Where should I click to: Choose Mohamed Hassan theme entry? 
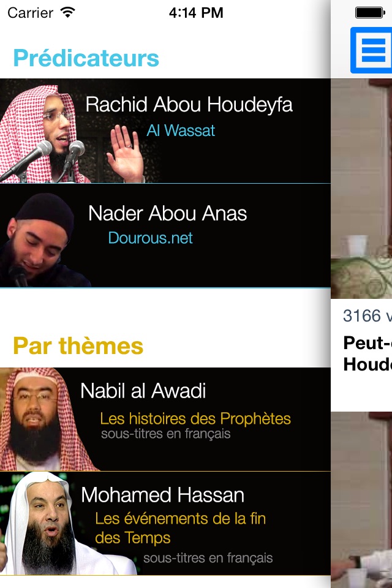pos(165,524)
